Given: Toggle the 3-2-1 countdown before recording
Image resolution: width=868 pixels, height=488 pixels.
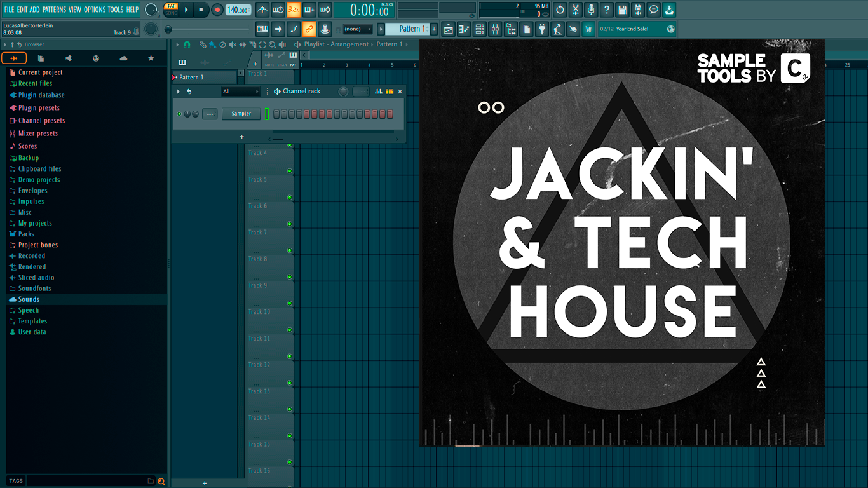Looking at the screenshot, I should click(294, 10).
